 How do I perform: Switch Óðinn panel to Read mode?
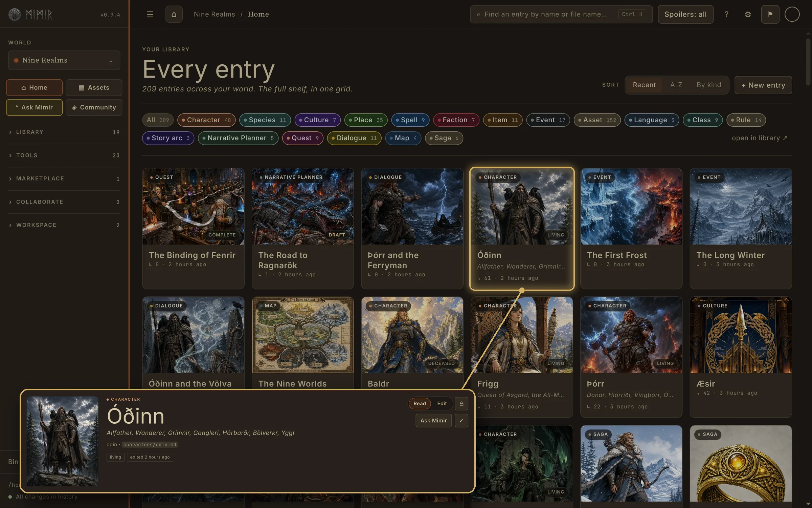pyautogui.click(x=420, y=403)
